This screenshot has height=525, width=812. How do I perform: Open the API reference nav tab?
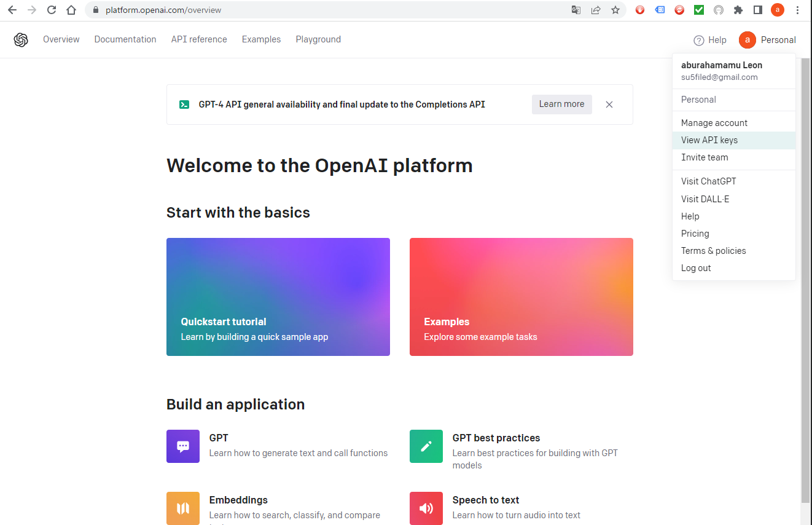tap(199, 39)
